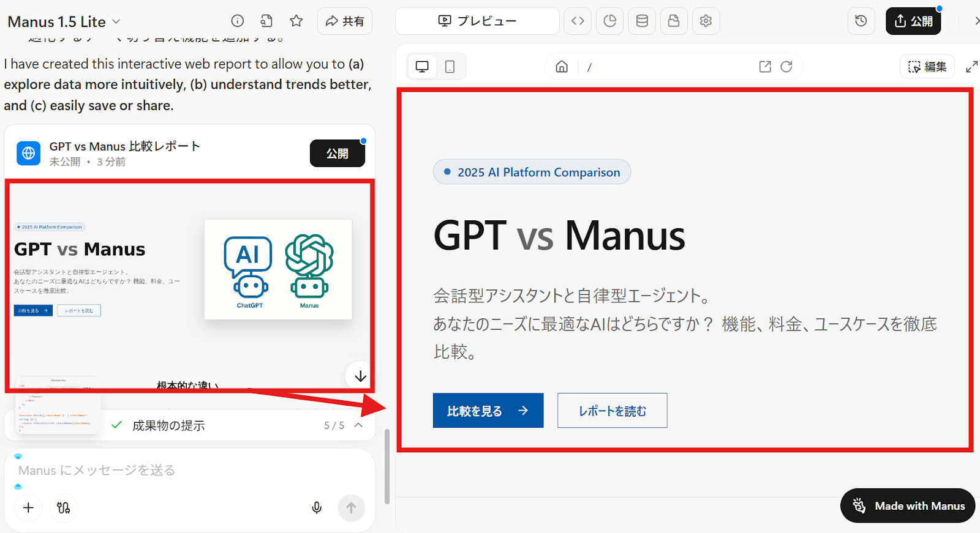Reload the preview page
This screenshot has height=533, width=980.
[x=786, y=67]
